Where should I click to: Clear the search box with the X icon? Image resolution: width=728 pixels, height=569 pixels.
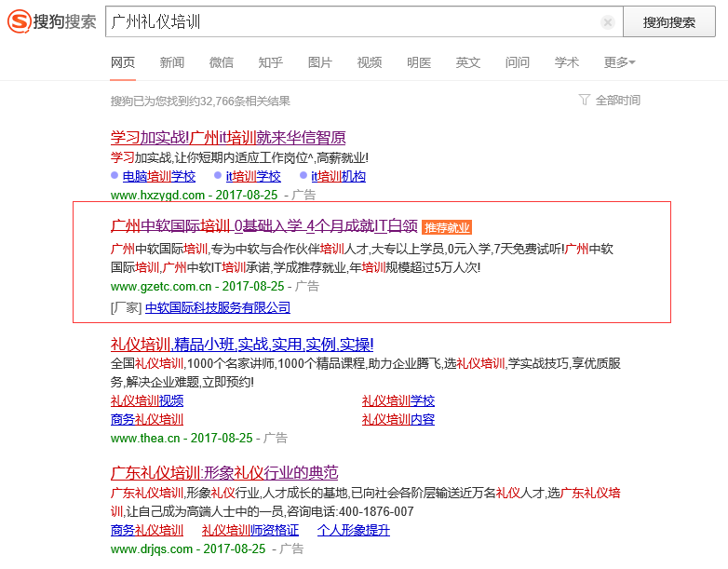[x=608, y=22]
